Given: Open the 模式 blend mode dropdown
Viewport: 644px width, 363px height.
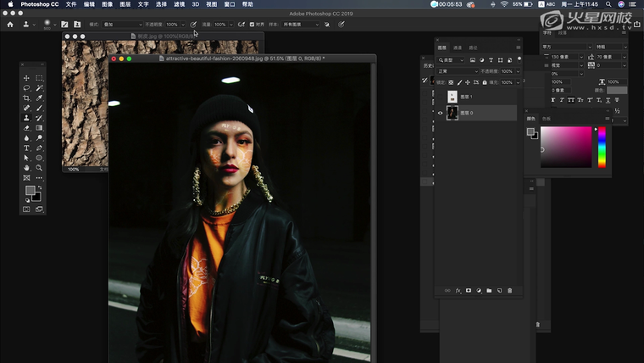Looking at the screenshot, I should [123, 25].
